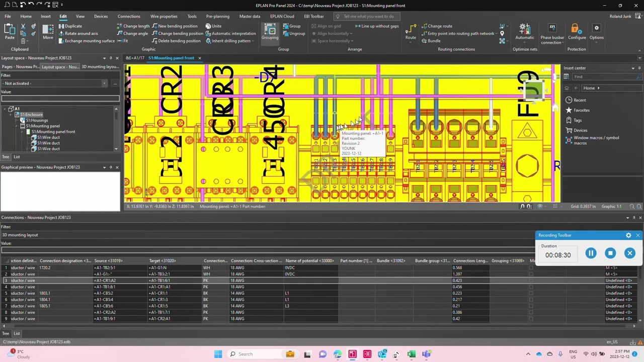Viewport: 644px width, 362px height.
Task: Run Automatic interpretation
Action: tap(230, 34)
